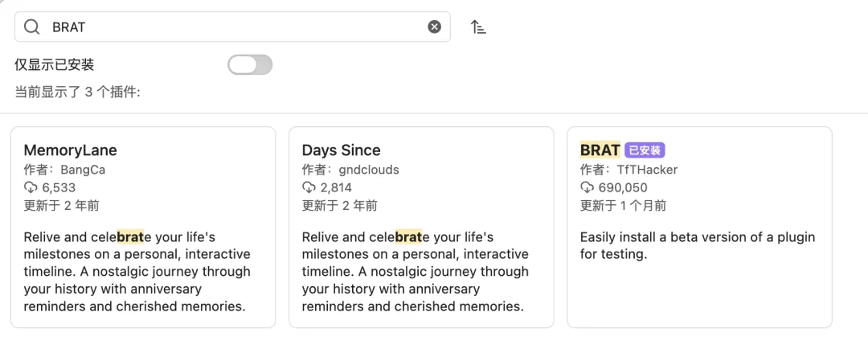The height and width of the screenshot is (353, 868).
Task: Click the search magnifier icon
Action: coord(32,27)
